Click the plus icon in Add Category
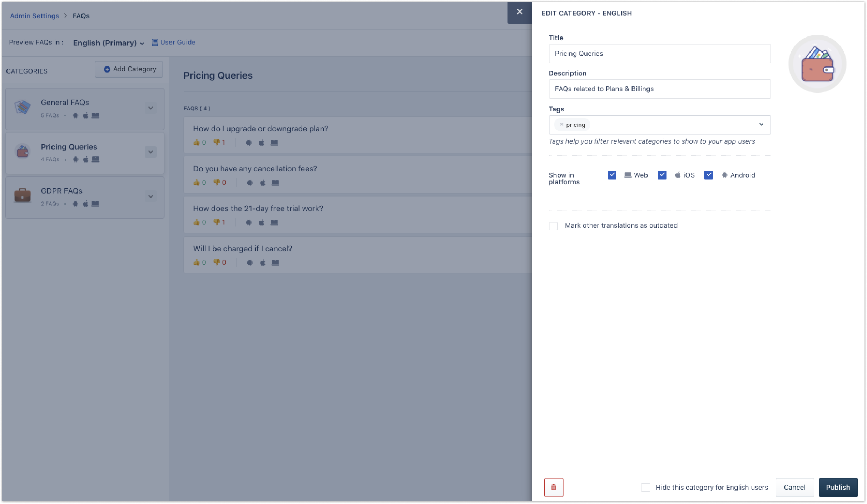The image size is (867, 504). point(107,69)
